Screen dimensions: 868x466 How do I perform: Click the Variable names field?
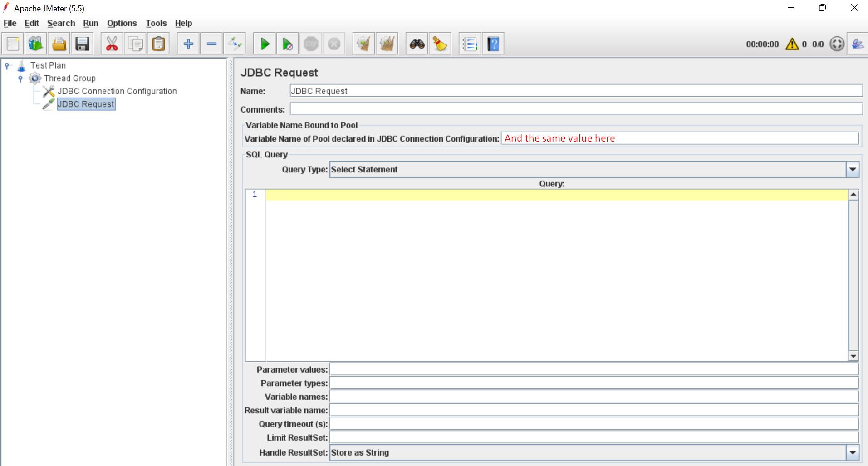click(x=594, y=396)
